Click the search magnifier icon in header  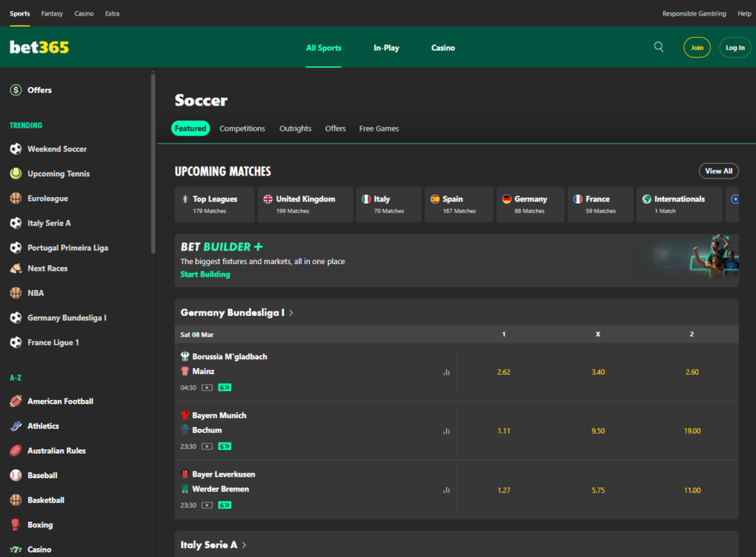[659, 47]
